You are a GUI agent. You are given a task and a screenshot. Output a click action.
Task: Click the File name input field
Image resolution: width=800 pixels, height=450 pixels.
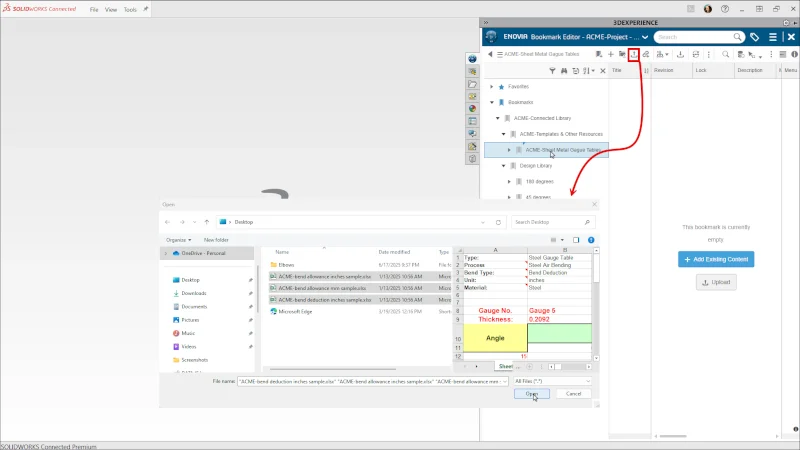[371, 381]
